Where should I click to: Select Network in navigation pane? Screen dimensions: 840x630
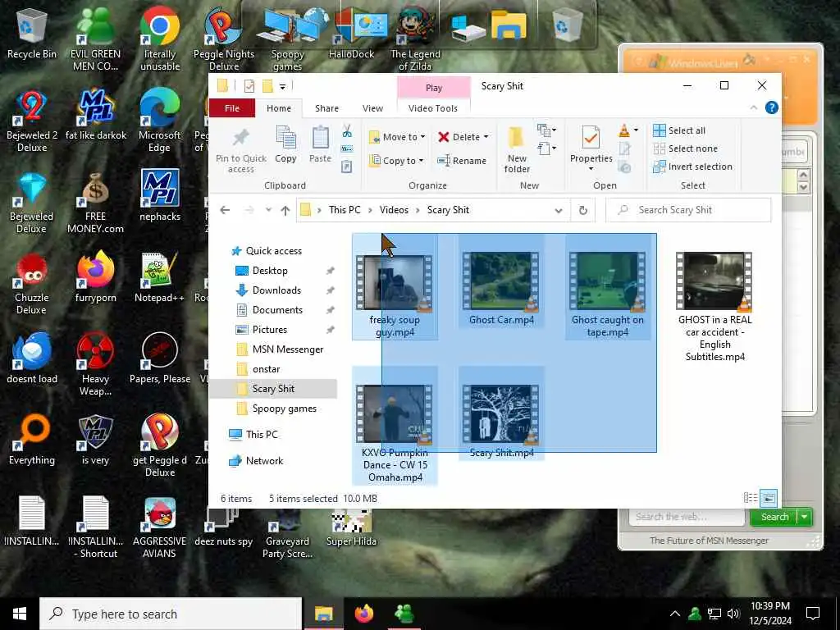256,461
